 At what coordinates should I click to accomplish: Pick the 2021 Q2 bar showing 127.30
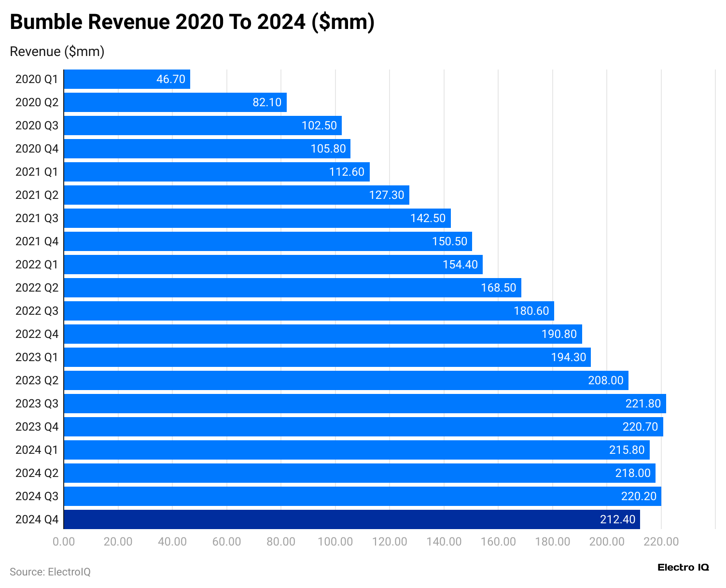click(x=237, y=195)
